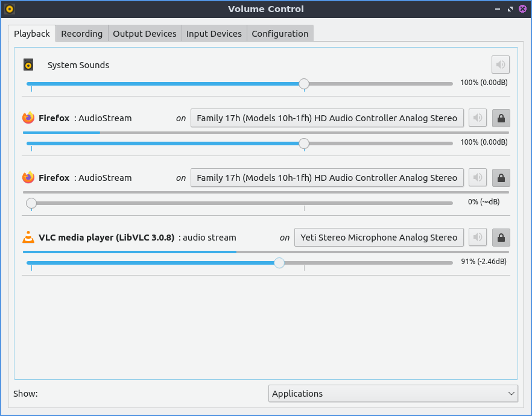The image size is (532, 416).
Task: Click the Volume Control app icon in titlebar
Action: [10, 9]
